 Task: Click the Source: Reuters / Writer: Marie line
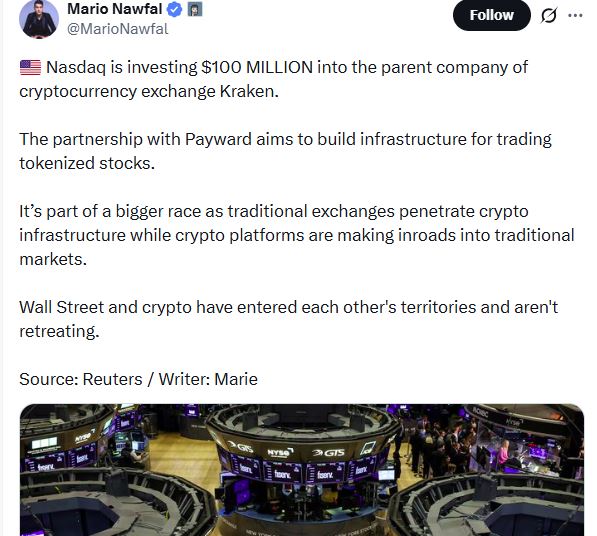(x=138, y=379)
